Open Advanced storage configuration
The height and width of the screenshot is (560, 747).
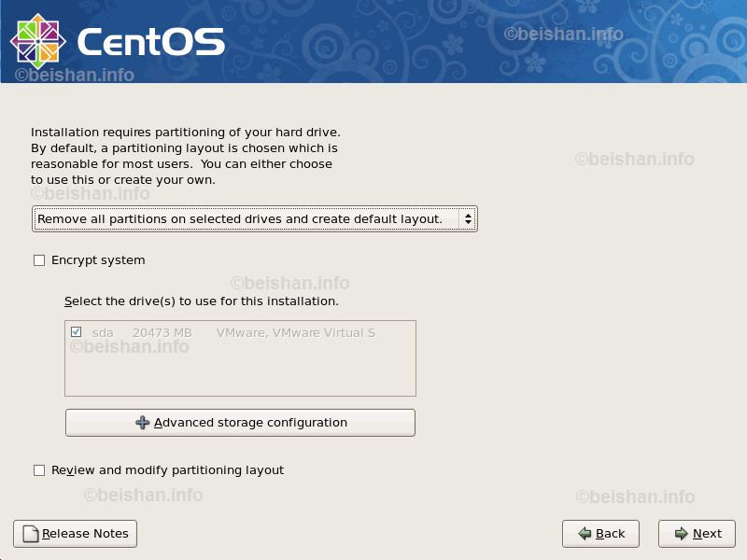click(x=240, y=423)
